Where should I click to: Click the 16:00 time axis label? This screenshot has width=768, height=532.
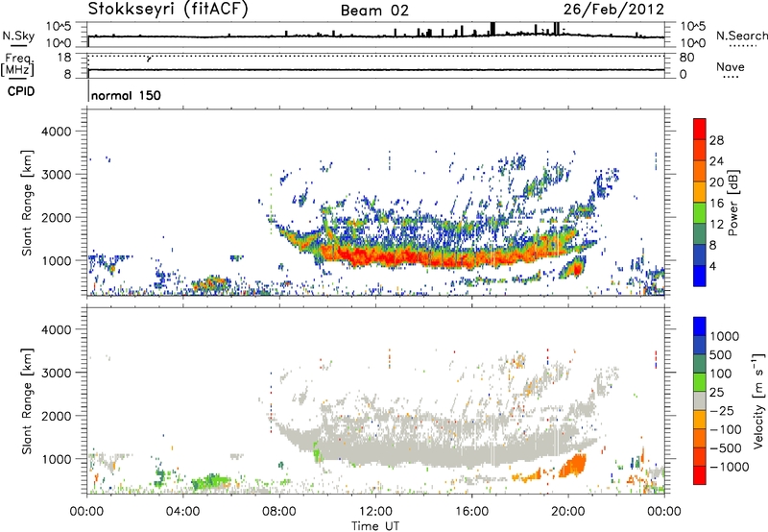click(471, 512)
